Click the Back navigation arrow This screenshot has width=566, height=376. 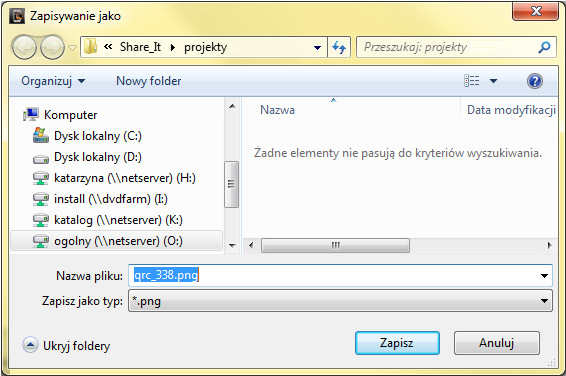pyautogui.click(x=24, y=47)
